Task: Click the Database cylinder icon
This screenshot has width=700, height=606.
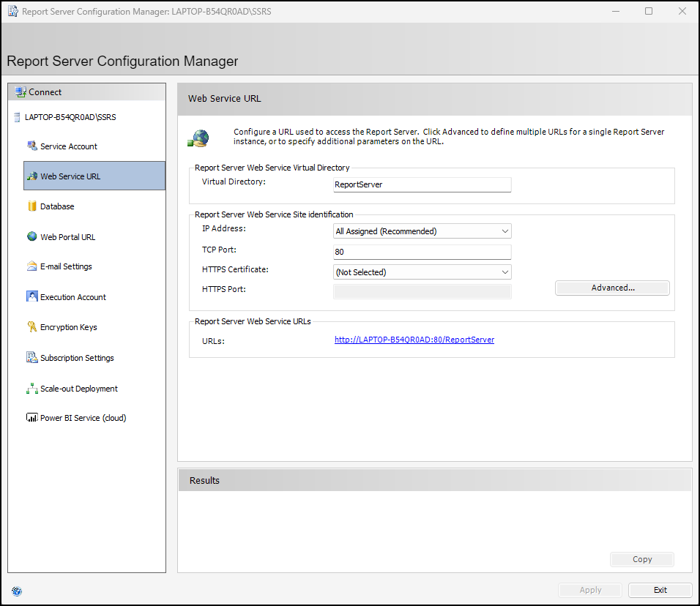Action: click(x=32, y=206)
